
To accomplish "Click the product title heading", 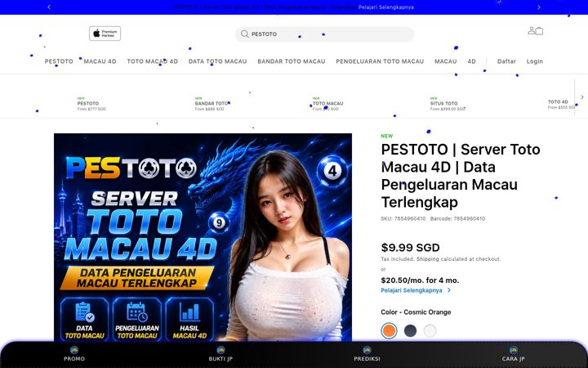I will click(461, 176).
